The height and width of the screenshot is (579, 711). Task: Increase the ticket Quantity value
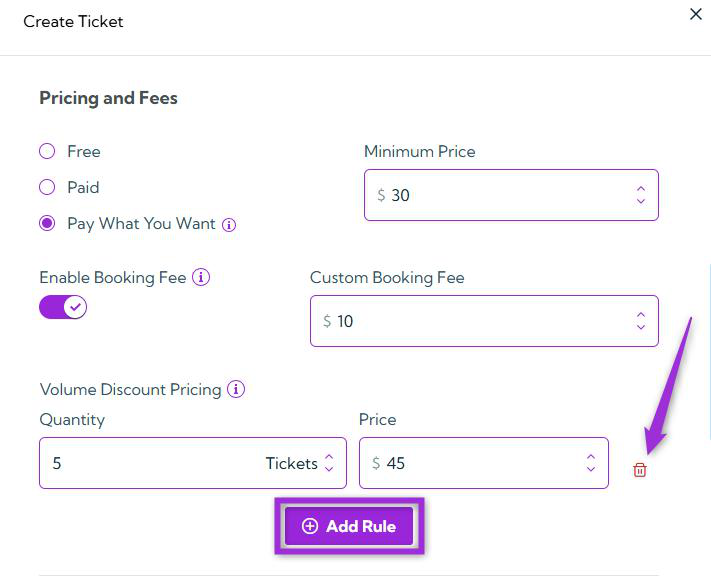point(329,457)
